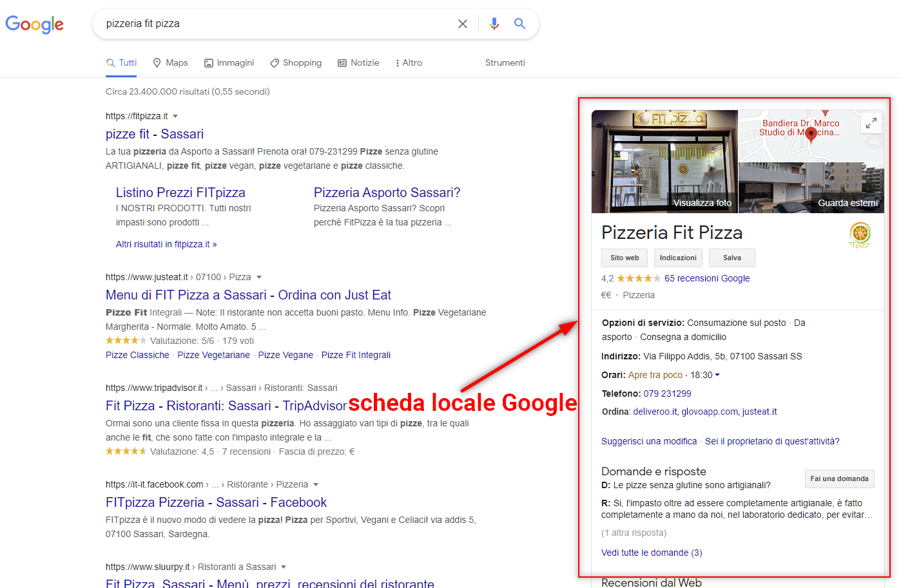Open the 65 recensioni Google link
901x588 pixels.
(x=707, y=278)
